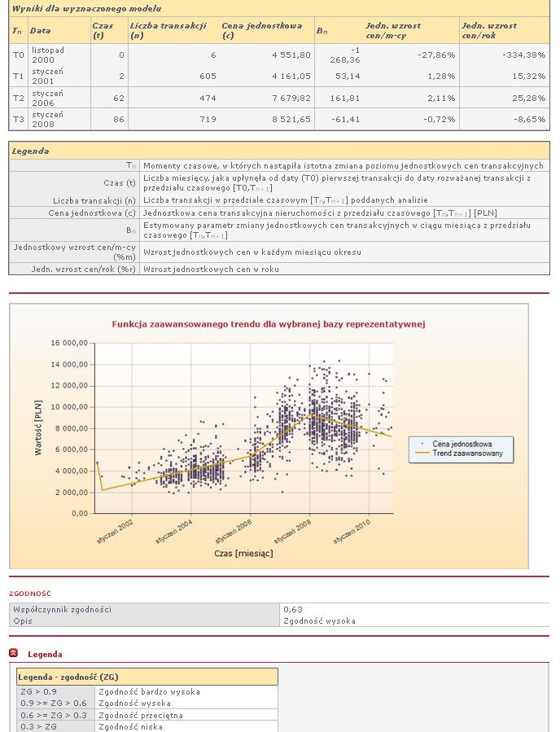The width and height of the screenshot is (560, 732).
Task: Click the 'styczeń 2010' axis tick label
Action: tap(352, 531)
